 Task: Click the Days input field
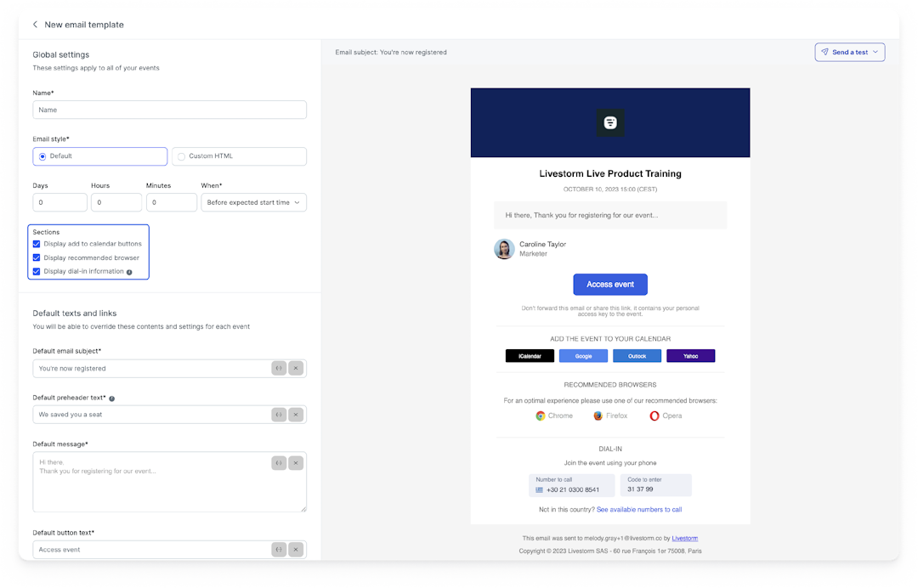[59, 202]
